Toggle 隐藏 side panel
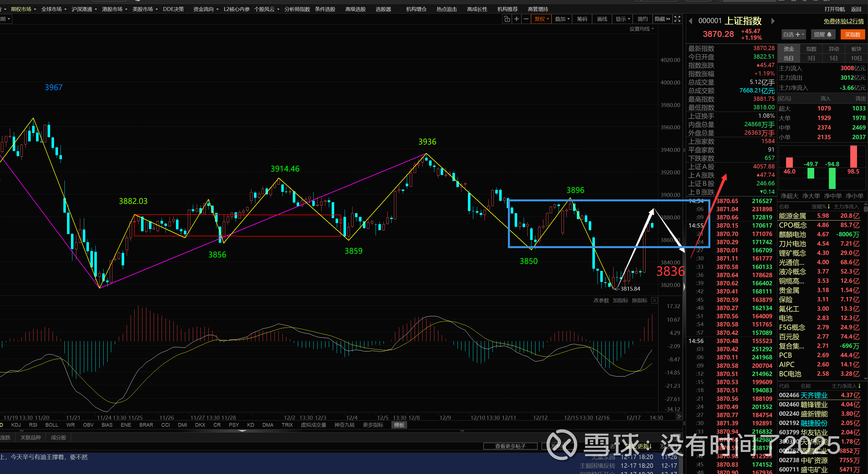The image size is (868, 474). point(662,19)
